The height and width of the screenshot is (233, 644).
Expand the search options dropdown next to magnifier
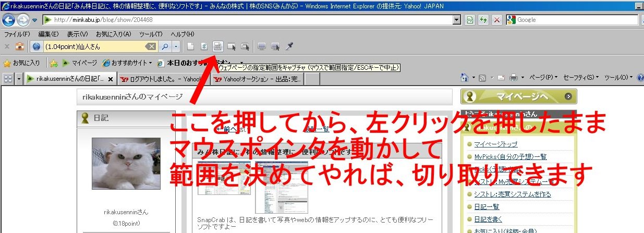[x=176, y=46]
